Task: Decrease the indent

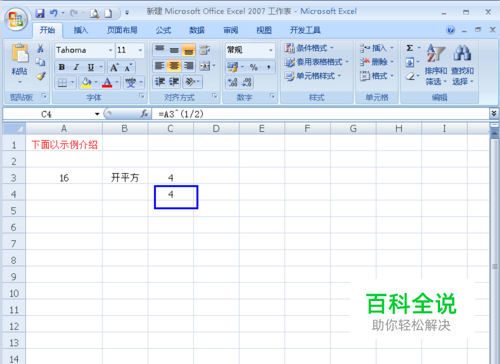Action: (x=160, y=82)
